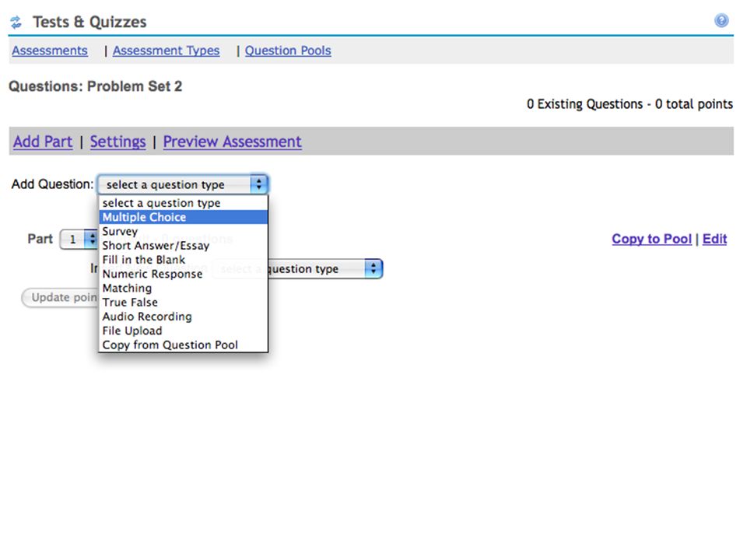
Task: Open the Insert New Question type dropdown
Action: coord(297,269)
